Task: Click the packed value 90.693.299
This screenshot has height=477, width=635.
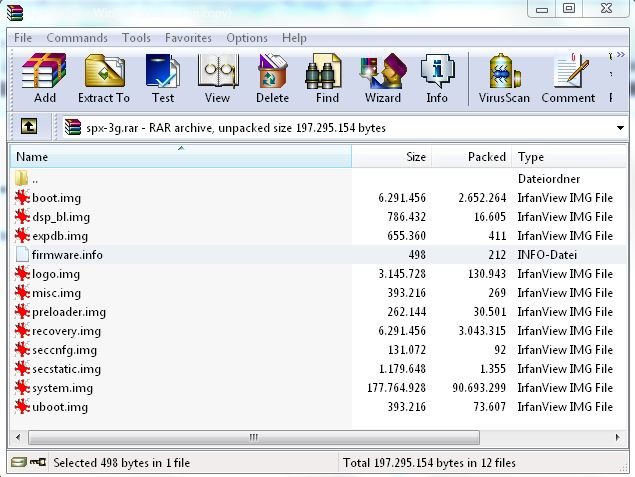Action: click(479, 388)
